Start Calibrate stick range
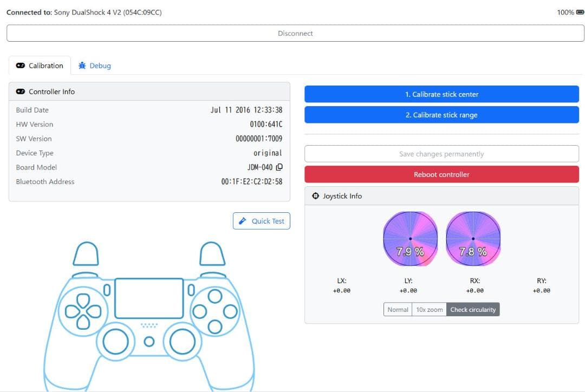Image resolution: width=585 pixels, height=392 pixels. 442,115
